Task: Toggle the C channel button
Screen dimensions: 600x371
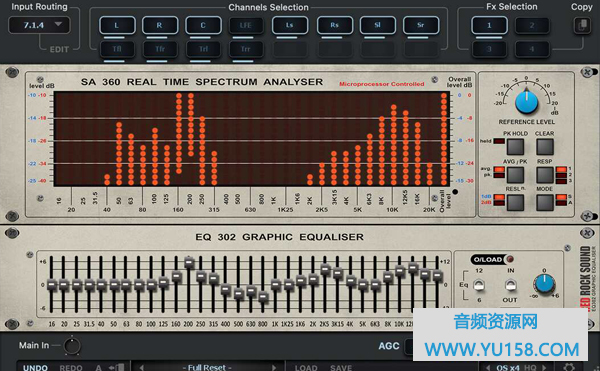Action: [203, 25]
